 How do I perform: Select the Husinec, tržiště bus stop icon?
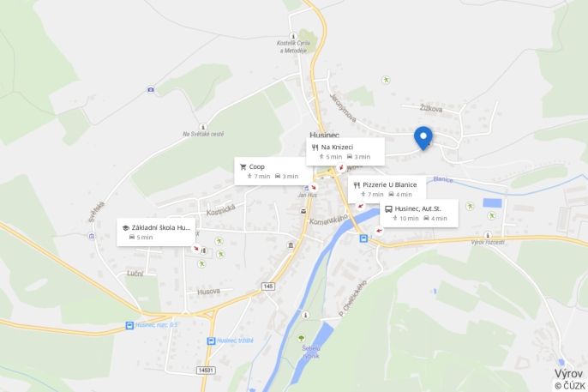pos(211,341)
